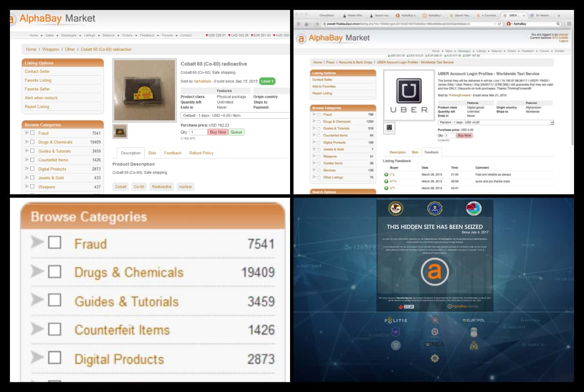The height and width of the screenshot is (392, 584).
Task: Click the green Queue button
Action: (236, 132)
